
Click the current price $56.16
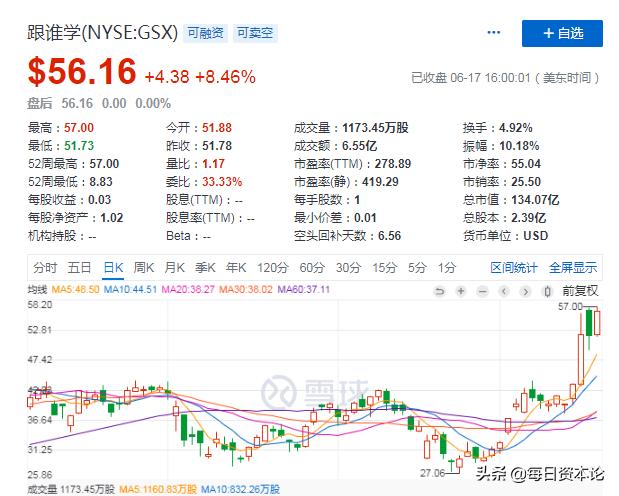82,71
